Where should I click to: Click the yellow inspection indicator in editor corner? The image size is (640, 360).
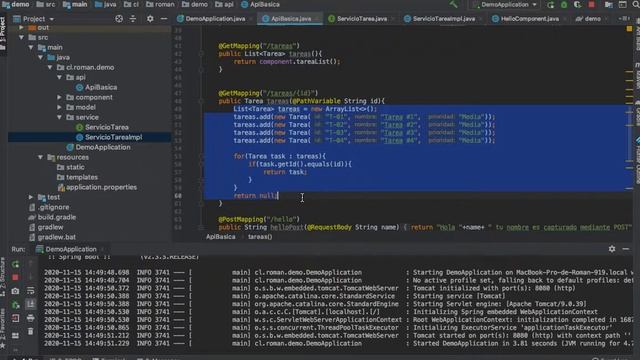(629, 29)
